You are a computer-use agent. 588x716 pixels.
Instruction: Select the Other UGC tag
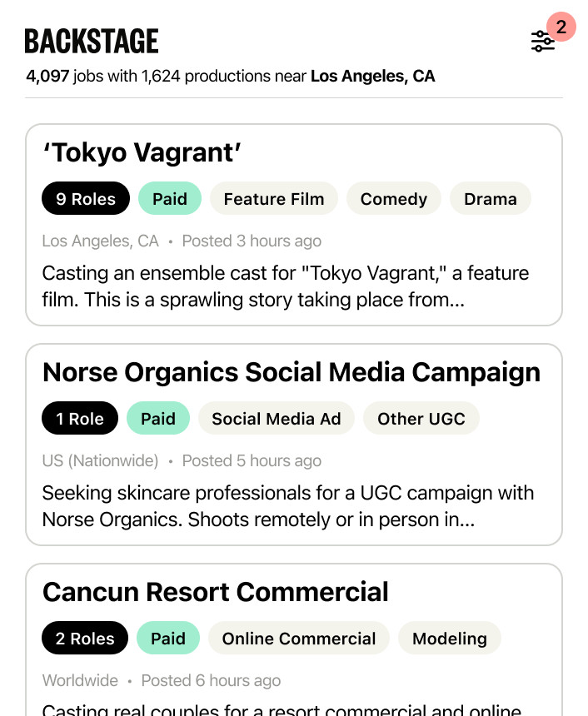click(421, 419)
